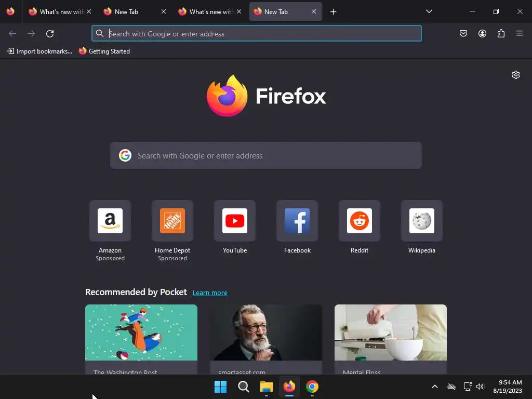Viewport: 532px width, 399px height.
Task: Open the smartasset.com story thumbnail
Action: point(266,332)
